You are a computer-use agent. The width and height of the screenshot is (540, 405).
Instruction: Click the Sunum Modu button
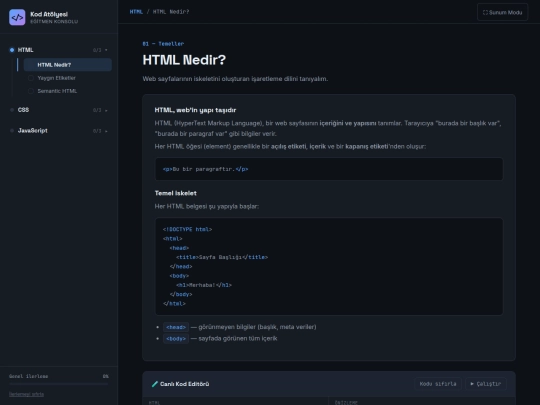(502, 12)
